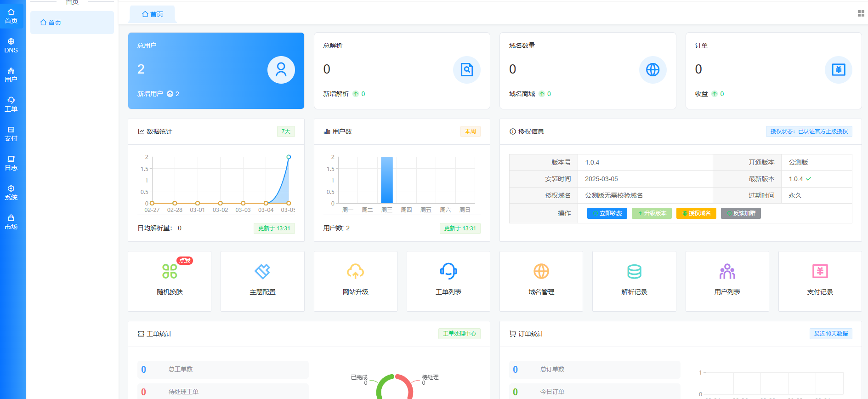Click the 今日订单 row
868x399 pixels.
pyautogui.click(x=595, y=392)
